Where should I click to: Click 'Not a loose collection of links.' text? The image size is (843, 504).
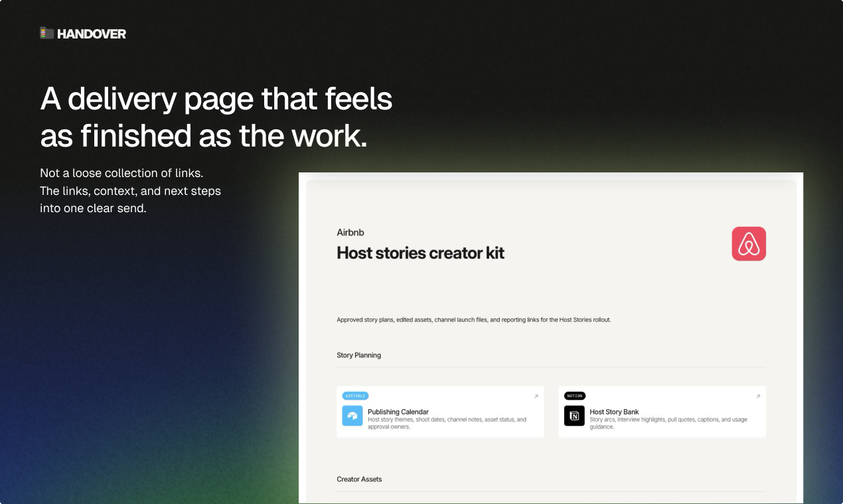[x=121, y=173]
